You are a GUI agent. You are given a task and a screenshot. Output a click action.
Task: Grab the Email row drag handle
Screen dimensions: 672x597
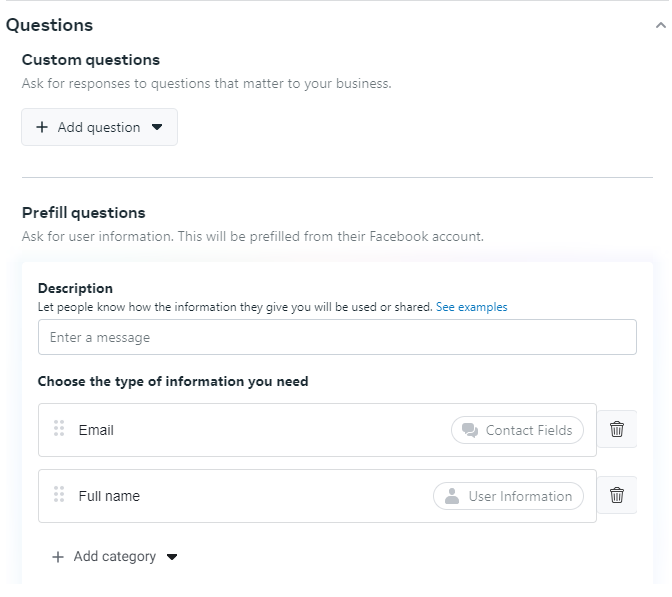pos(59,428)
